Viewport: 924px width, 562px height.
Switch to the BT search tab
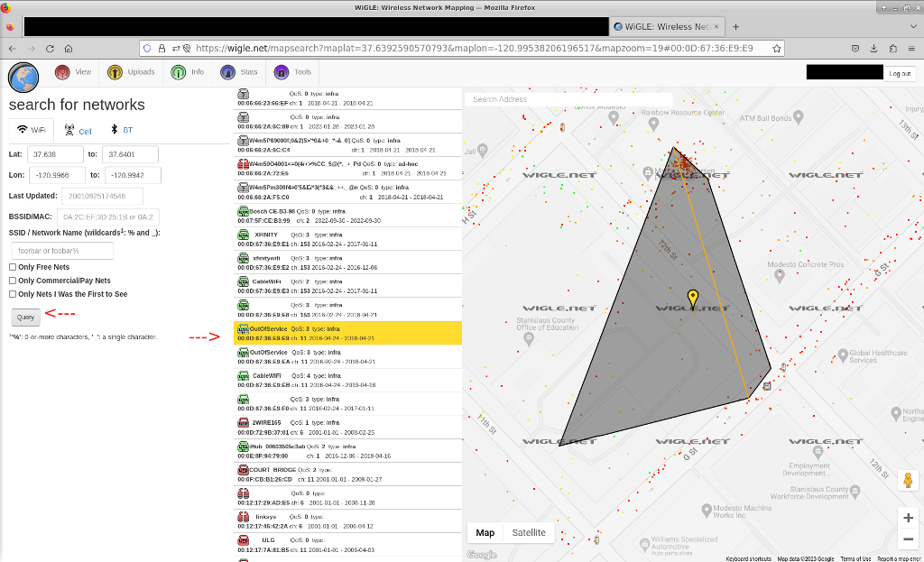121,130
